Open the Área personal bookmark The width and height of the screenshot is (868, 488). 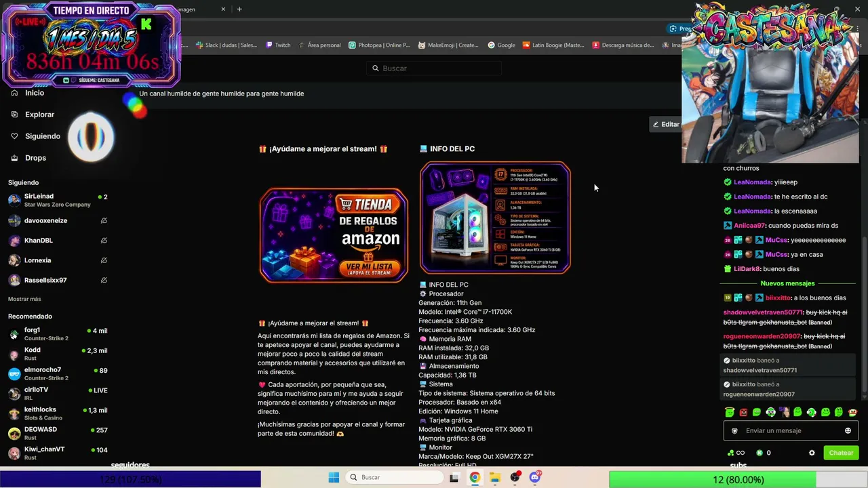point(319,45)
